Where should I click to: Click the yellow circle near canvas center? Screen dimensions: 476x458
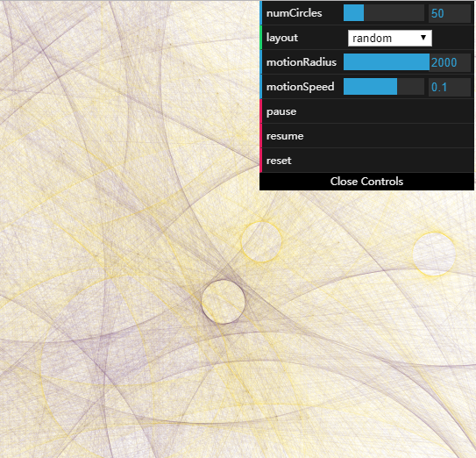tap(261, 241)
